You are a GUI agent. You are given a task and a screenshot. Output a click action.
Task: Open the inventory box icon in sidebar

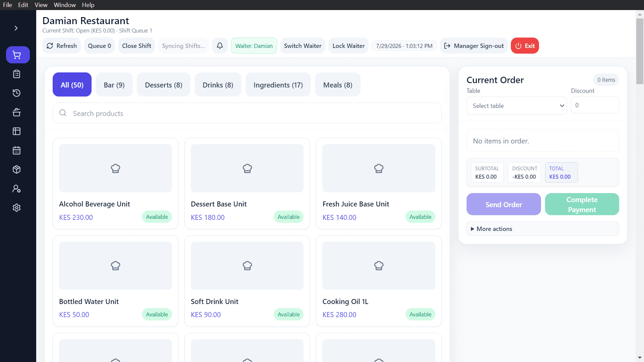pos(16,170)
